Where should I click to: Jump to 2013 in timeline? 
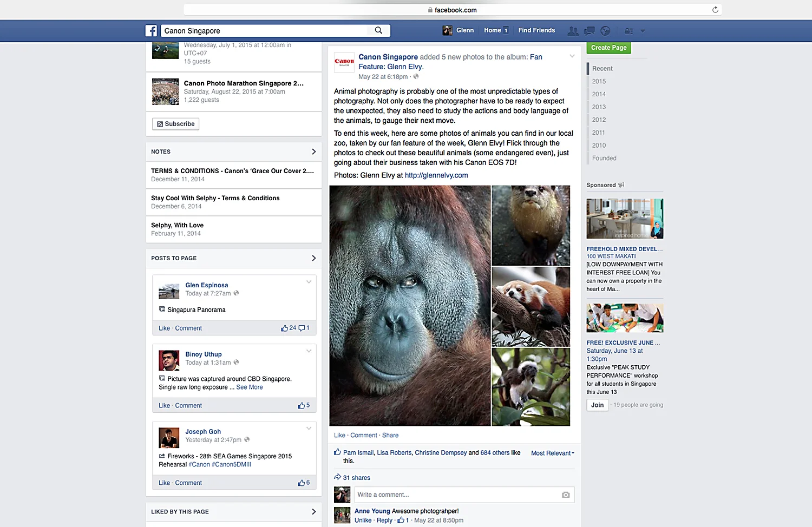point(599,107)
